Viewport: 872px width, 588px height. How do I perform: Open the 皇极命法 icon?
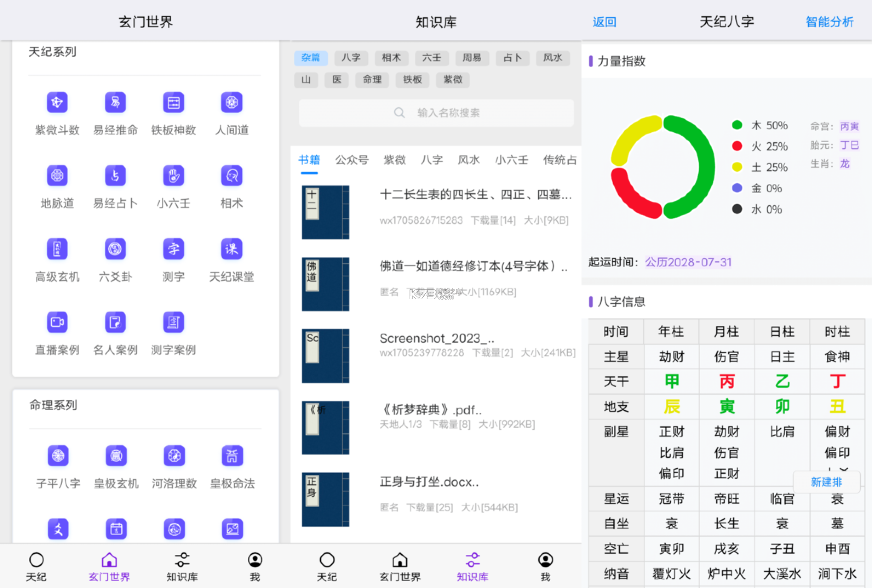pyautogui.click(x=232, y=456)
